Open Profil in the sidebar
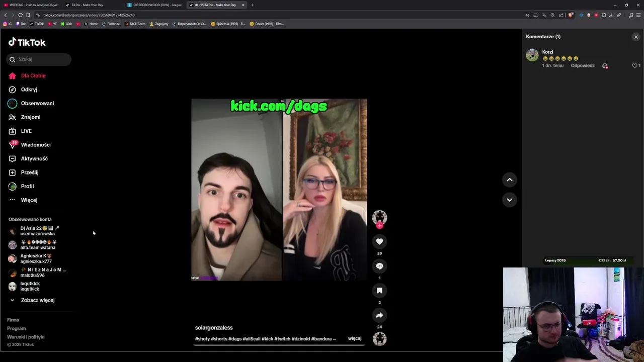Viewport: 644px width, 362px height. click(21, 186)
